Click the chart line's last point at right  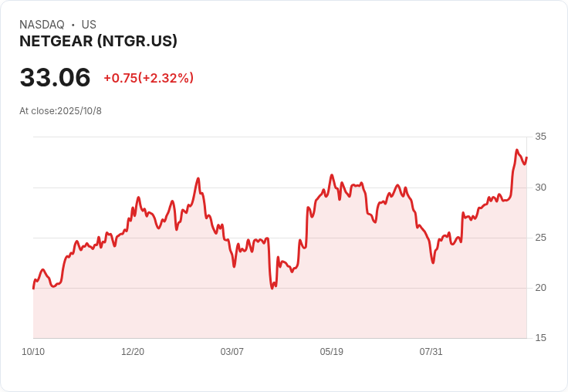coord(526,158)
